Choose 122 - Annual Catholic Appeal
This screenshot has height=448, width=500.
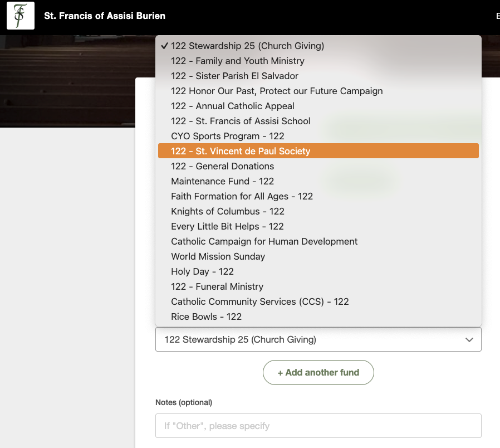[318, 106]
